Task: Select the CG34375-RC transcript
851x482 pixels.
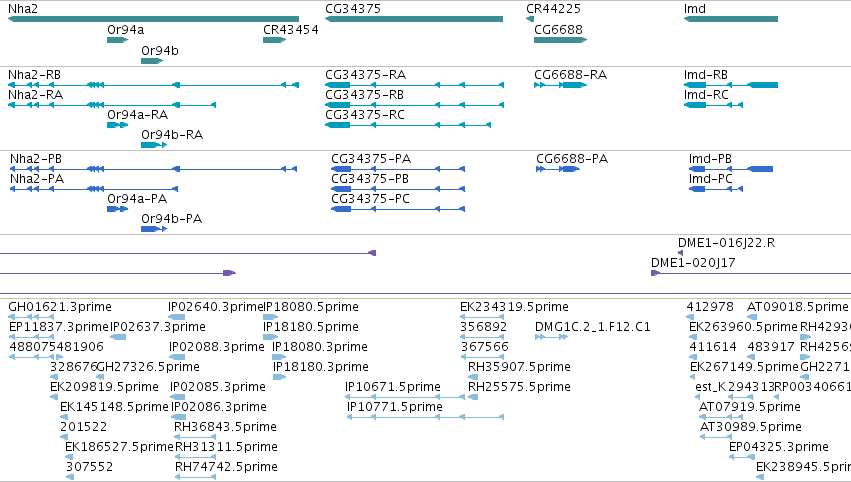Action: coord(408,125)
